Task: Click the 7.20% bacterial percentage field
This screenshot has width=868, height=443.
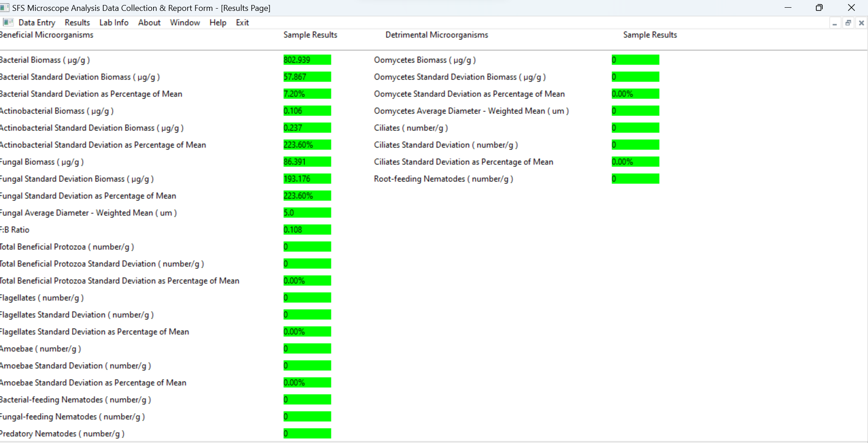Action: pyautogui.click(x=307, y=94)
